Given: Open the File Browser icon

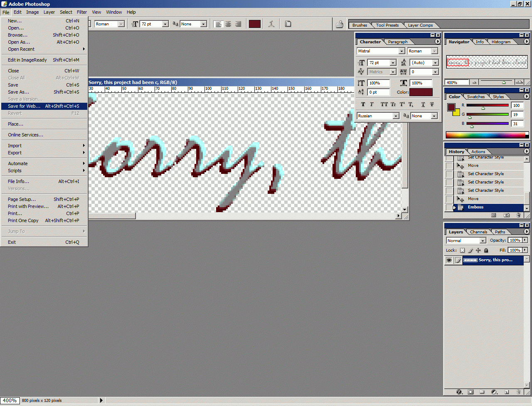Looking at the screenshot, I should tap(340, 24).
